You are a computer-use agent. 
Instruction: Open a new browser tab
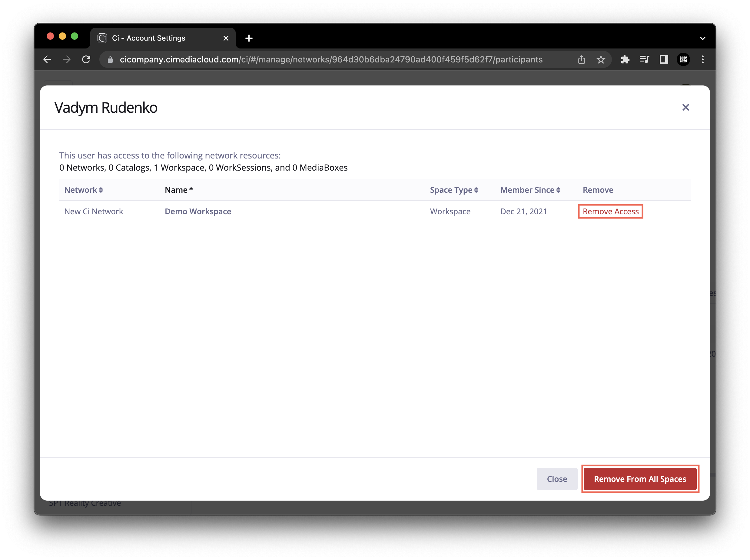[x=249, y=38]
